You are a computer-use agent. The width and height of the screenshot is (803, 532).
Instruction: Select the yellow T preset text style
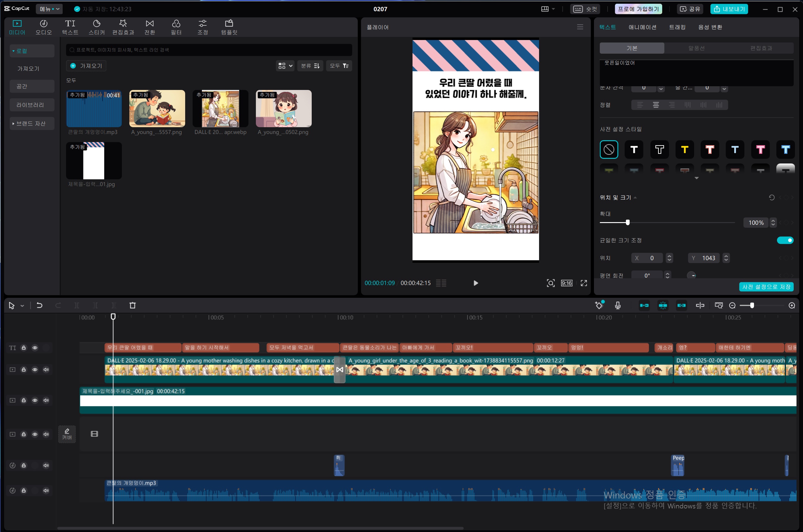click(685, 150)
